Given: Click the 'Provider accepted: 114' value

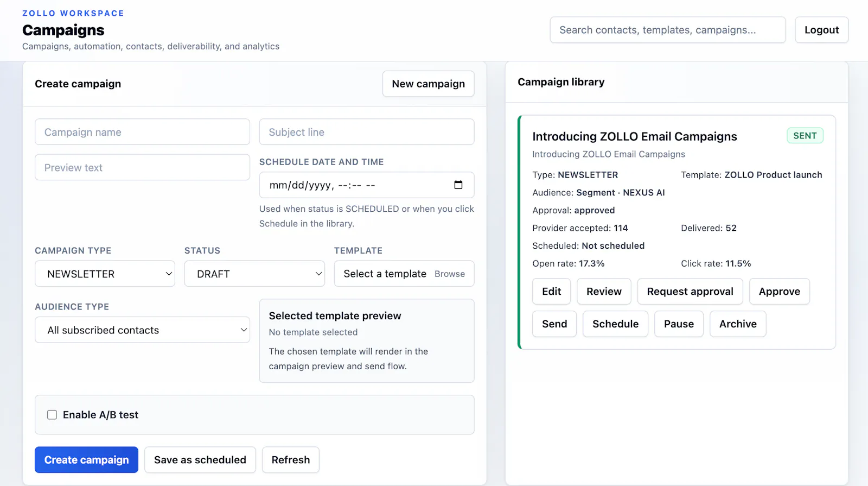Looking at the screenshot, I should pyautogui.click(x=580, y=228).
